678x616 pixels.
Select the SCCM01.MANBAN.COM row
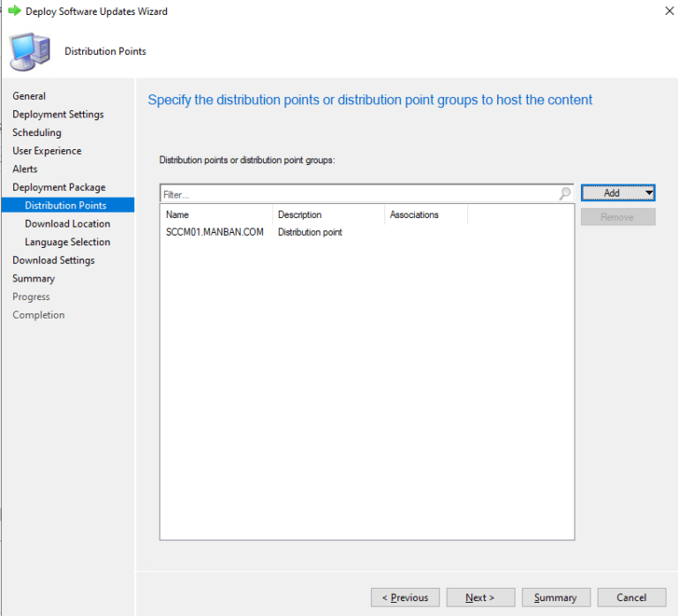[x=367, y=232]
